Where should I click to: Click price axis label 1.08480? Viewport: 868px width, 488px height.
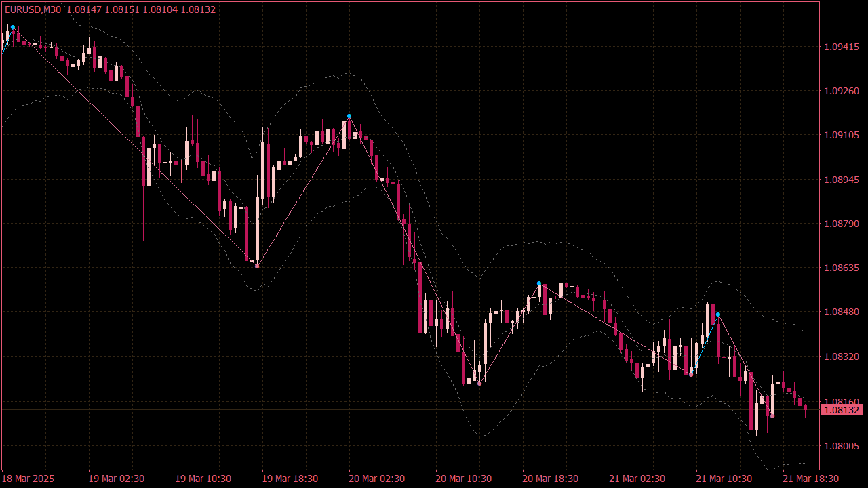[840, 312]
